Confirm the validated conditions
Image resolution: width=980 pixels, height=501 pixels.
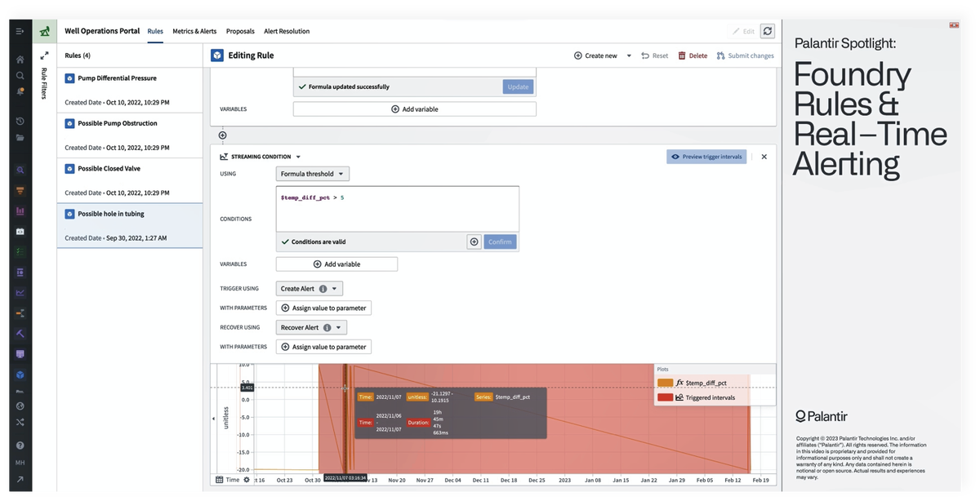tap(501, 242)
